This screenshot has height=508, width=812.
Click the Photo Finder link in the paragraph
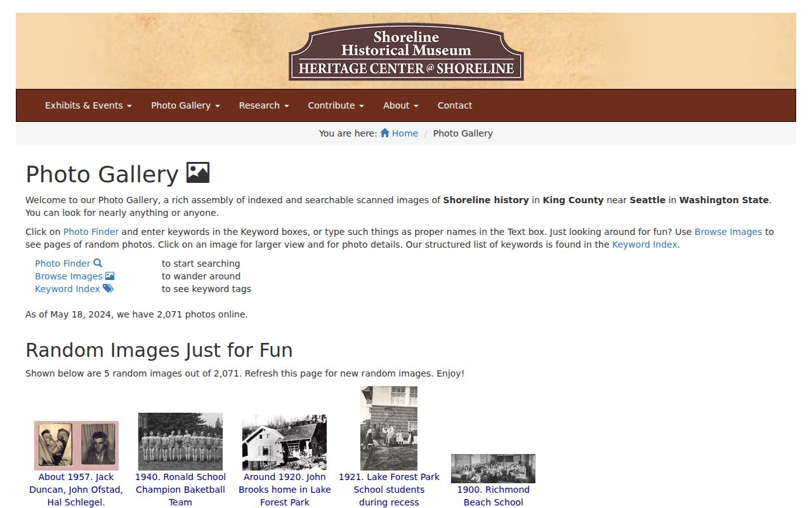pyautogui.click(x=91, y=232)
